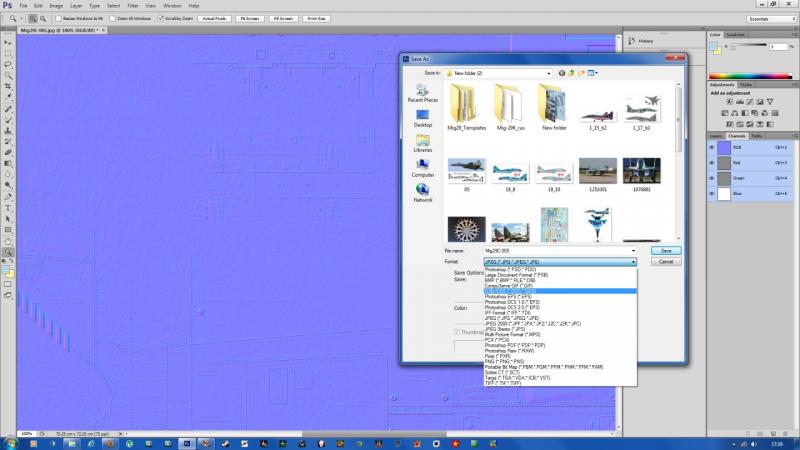
Task: Toggle the Scrubby Zoom checkbox
Action: click(x=161, y=18)
